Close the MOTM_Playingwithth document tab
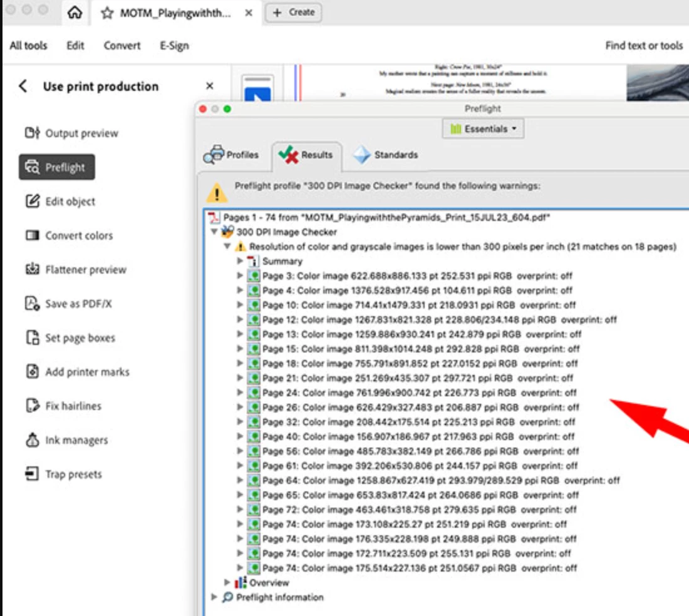Screen dimensions: 689x616 tap(248, 13)
